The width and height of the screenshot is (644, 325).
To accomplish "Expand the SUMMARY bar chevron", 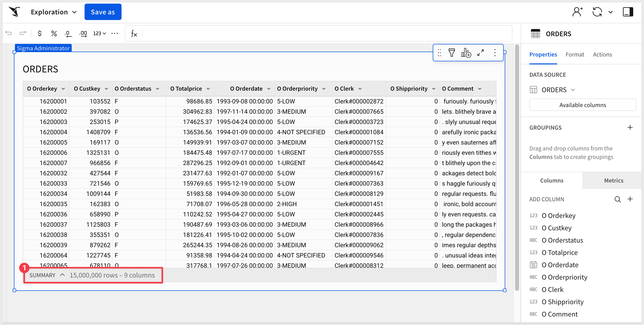I will (62, 275).
